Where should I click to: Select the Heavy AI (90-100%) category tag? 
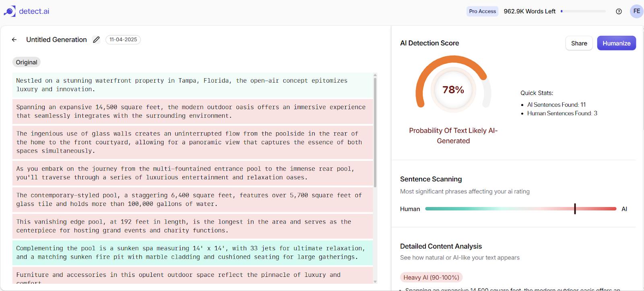[x=431, y=277]
